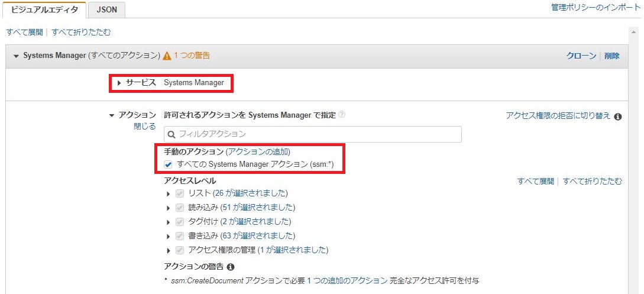
Task: Open 管理ポリシーのインポート link
Action: (x=596, y=7)
